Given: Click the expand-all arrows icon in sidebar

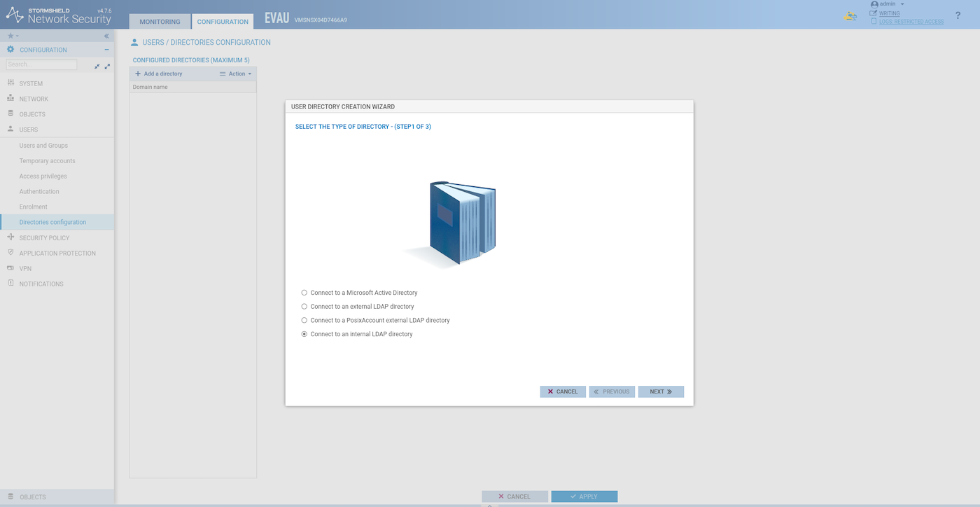Looking at the screenshot, I should pos(107,66).
